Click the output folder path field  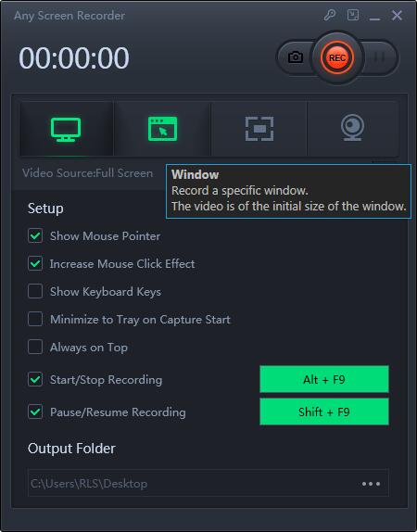tap(208, 483)
